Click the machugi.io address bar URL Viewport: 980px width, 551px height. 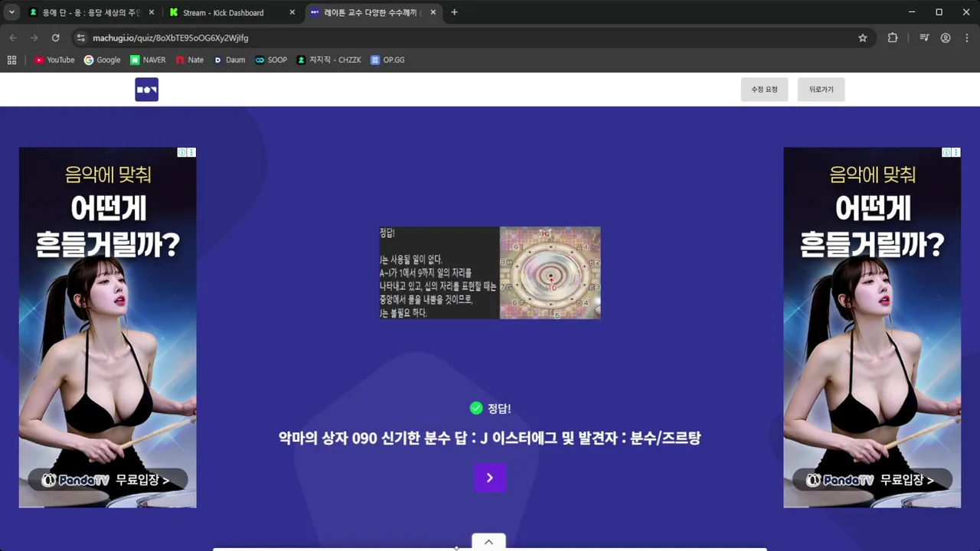click(x=170, y=37)
